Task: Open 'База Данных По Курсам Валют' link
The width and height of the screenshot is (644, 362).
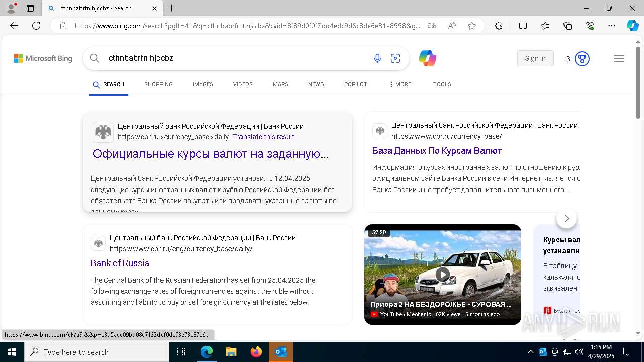Action: coord(437,151)
